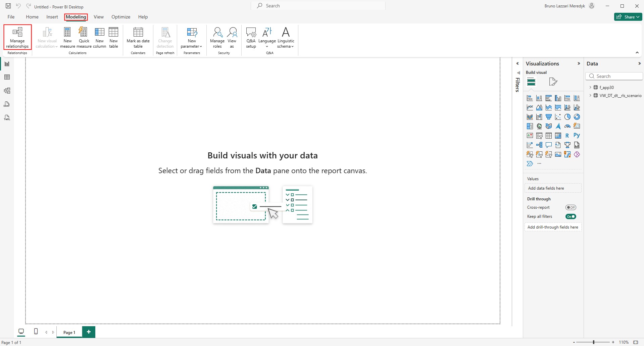Image resolution: width=644 pixels, height=346 pixels.
Task: Toggle the Cross-report switch
Action: [x=571, y=207]
